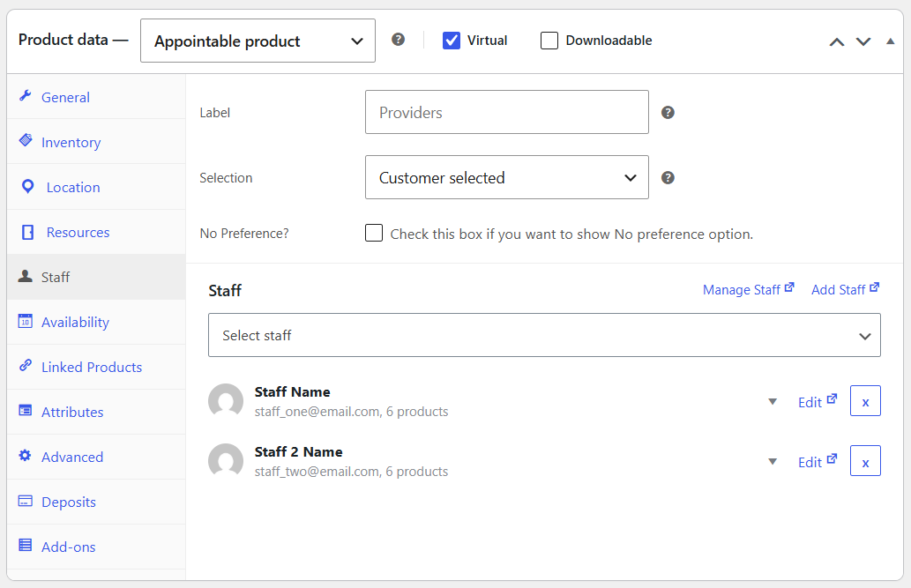
Task: Click the Resources tab icon
Action: [x=27, y=232]
